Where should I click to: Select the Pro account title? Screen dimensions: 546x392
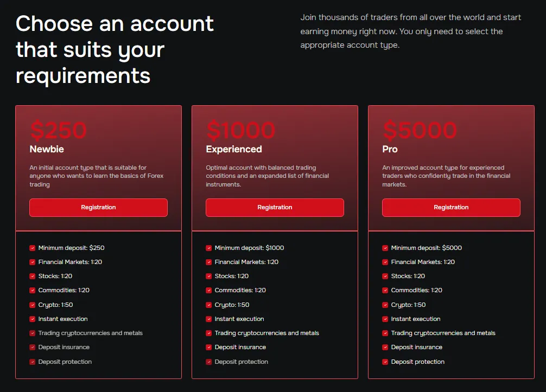[x=390, y=149]
